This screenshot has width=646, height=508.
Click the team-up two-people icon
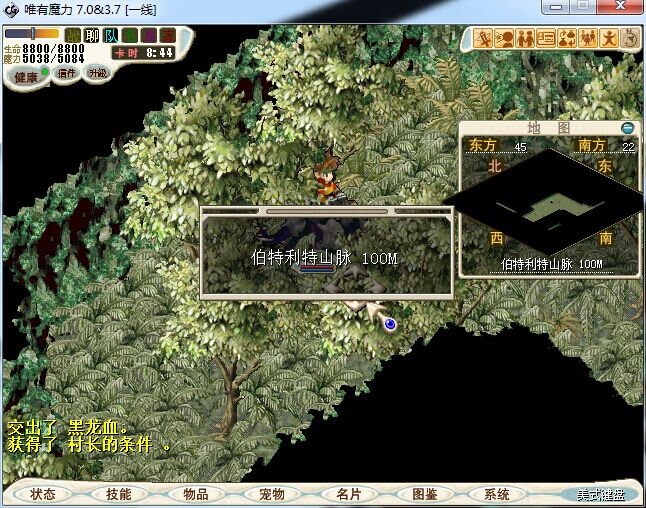click(525, 40)
